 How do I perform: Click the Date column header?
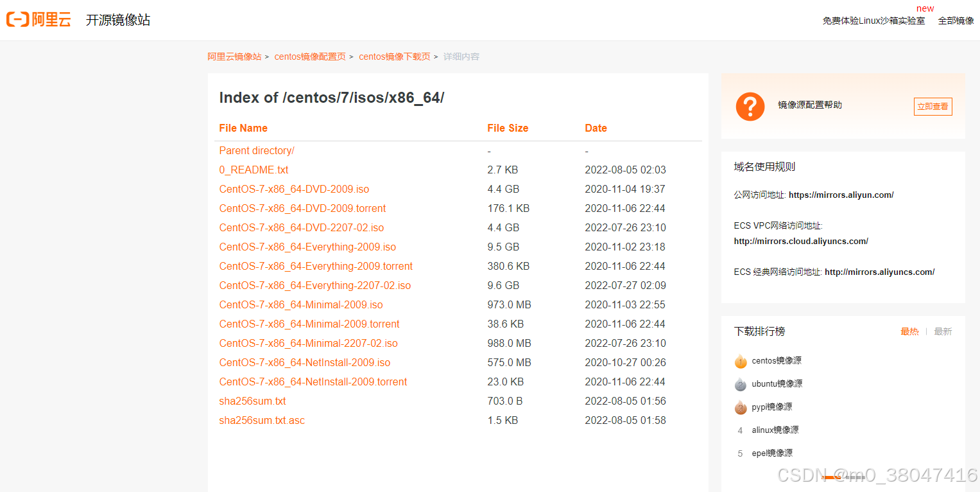point(596,128)
